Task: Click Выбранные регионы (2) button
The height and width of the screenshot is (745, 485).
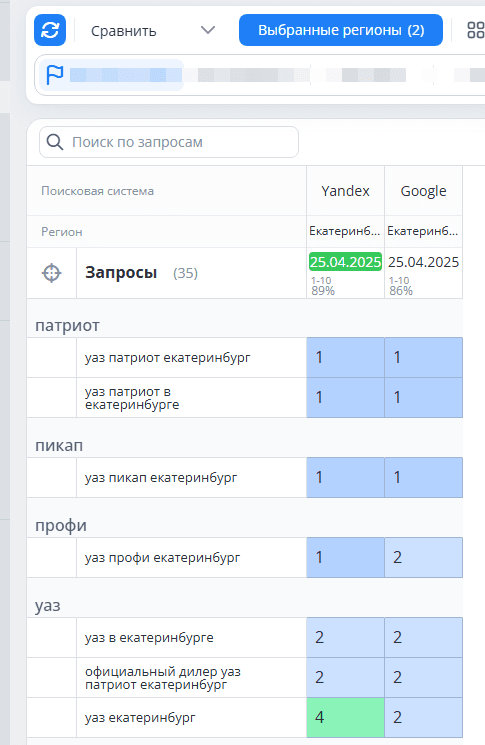Action: tap(341, 30)
